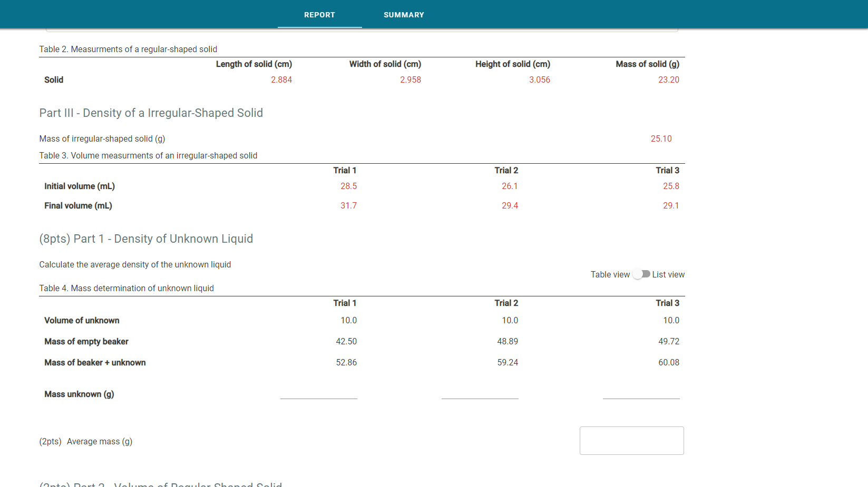Viewport: 868px width, 487px height.
Task: Select Trial 2 initial volume 26.1
Action: click(x=510, y=186)
